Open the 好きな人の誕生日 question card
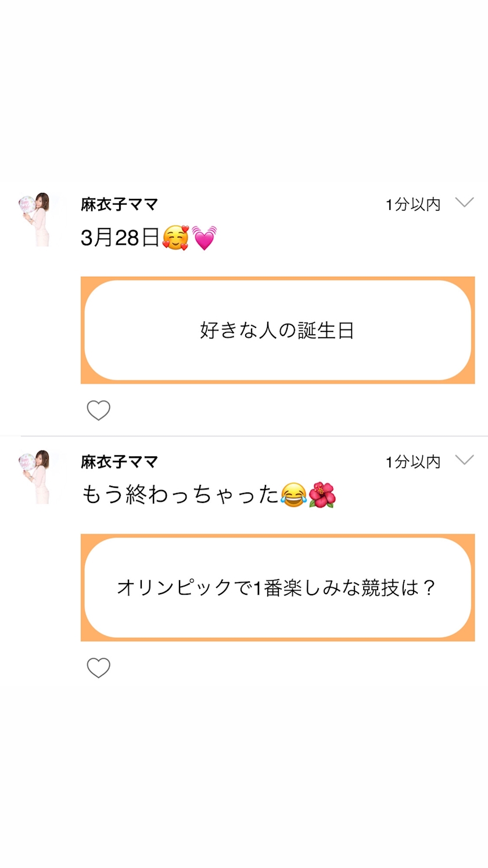This screenshot has height=868, width=488. (x=277, y=330)
